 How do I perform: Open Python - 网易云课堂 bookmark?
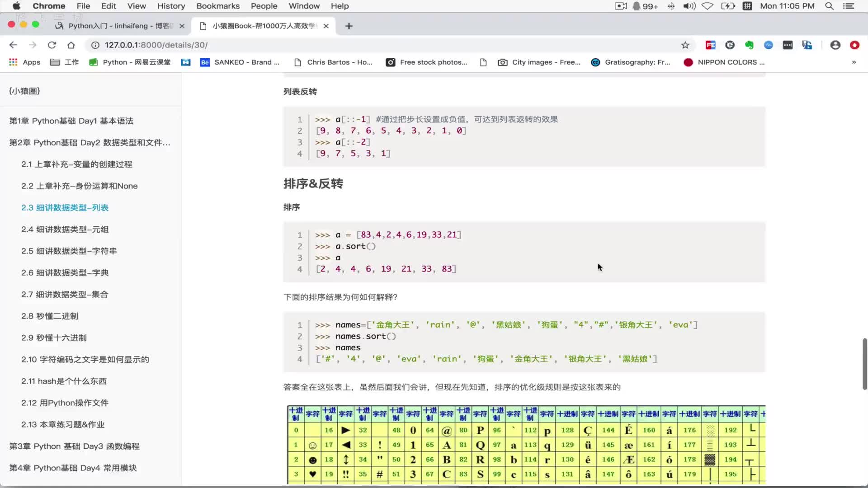pos(130,62)
